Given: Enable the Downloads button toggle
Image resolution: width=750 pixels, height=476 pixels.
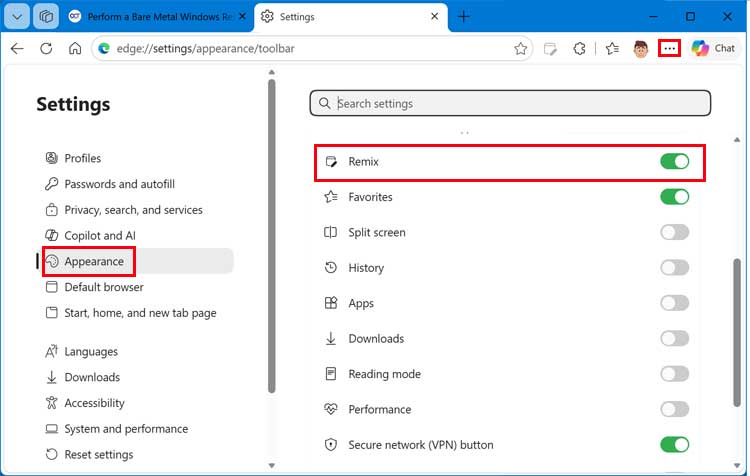Looking at the screenshot, I should pos(674,338).
